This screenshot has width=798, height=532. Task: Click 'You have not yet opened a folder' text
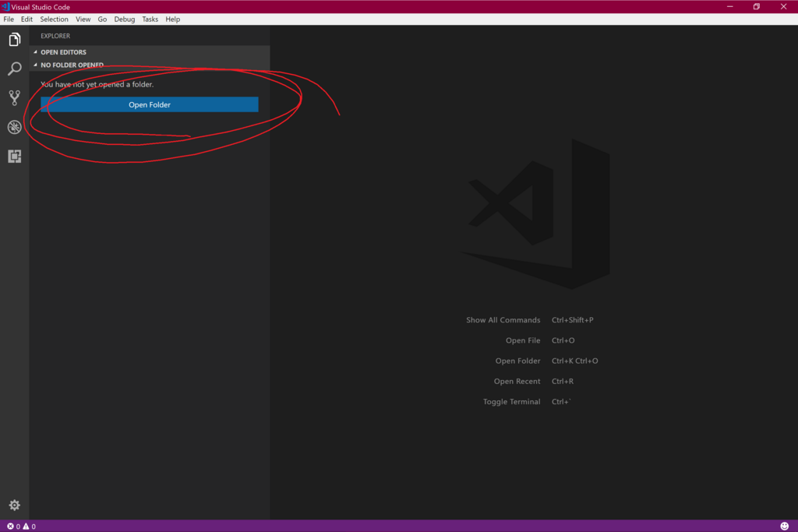click(x=97, y=84)
